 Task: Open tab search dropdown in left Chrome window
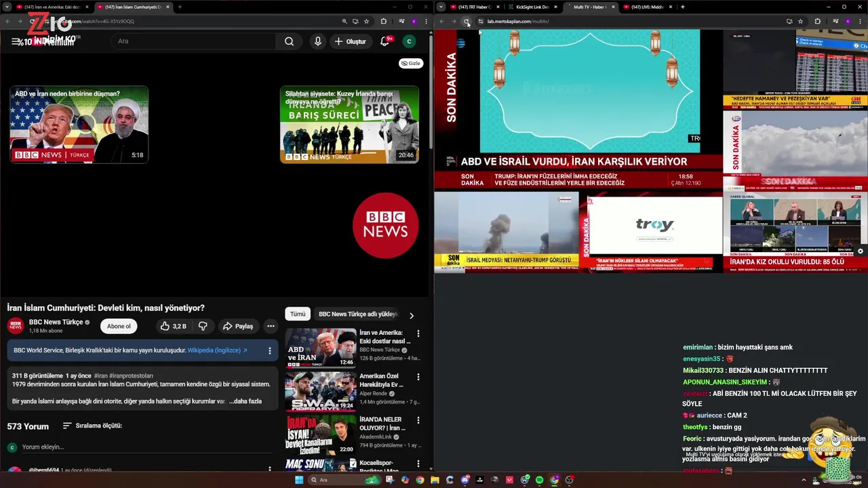click(7, 7)
